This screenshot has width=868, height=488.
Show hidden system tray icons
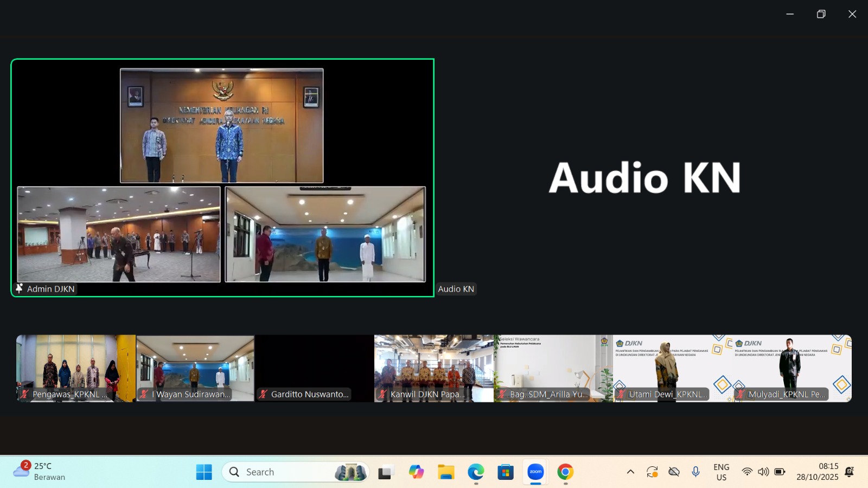[630, 472]
